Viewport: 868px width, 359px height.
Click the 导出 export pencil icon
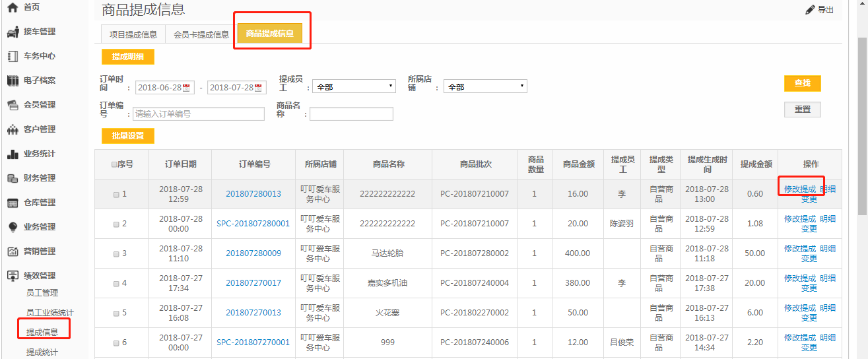[x=811, y=10]
